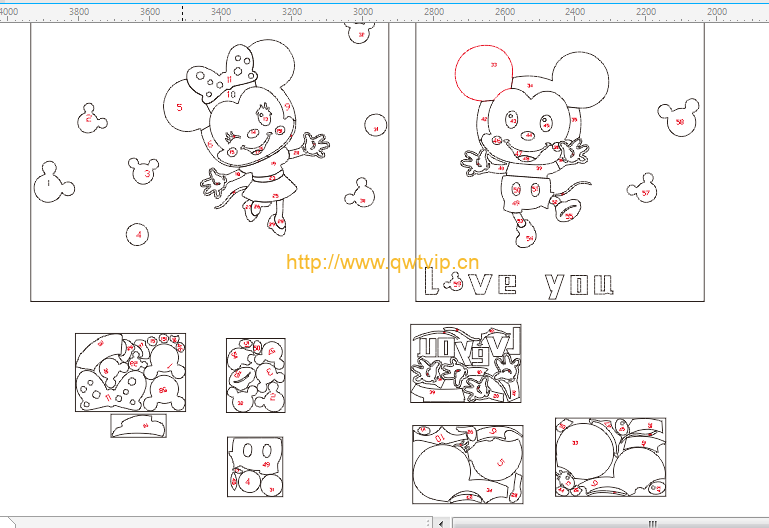Click the ruler mark labeled 3800

[79, 11]
